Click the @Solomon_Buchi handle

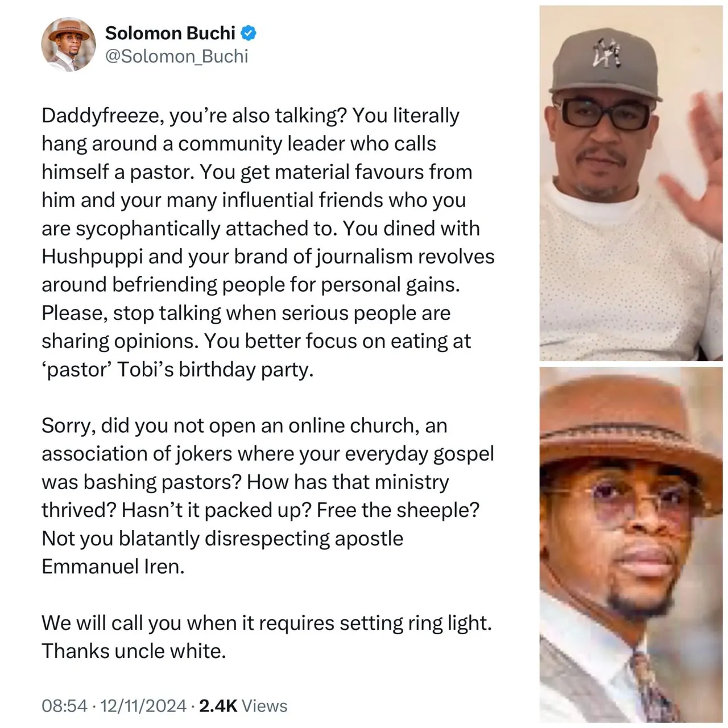(177, 56)
